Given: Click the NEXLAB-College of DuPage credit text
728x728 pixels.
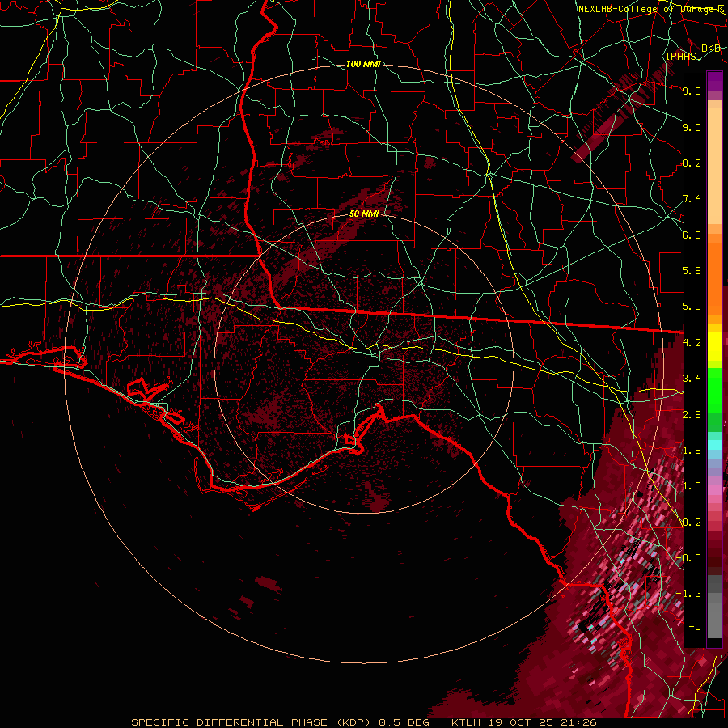Looking at the screenshot, I should click(x=650, y=9).
